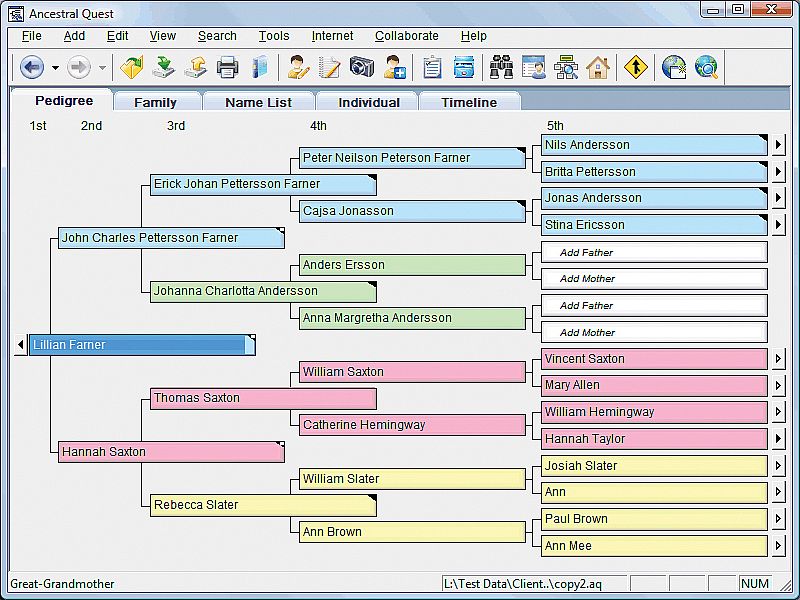Click the yellow diamond arrow sign icon
Viewport: 800px width, 600px height.
pyautogui.click(x=636, y=68)
